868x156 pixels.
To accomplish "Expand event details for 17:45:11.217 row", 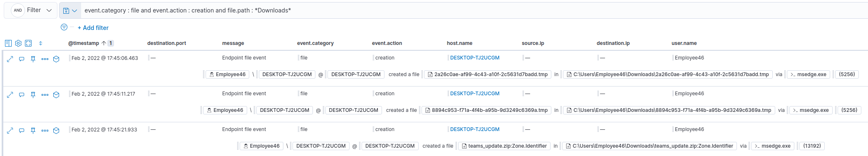I will [10, 95].
